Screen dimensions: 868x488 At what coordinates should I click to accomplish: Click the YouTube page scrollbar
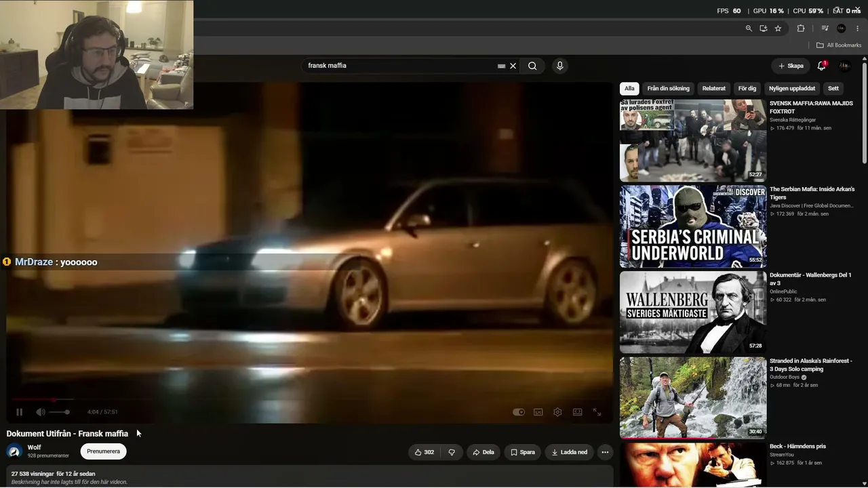coord(864,112)
